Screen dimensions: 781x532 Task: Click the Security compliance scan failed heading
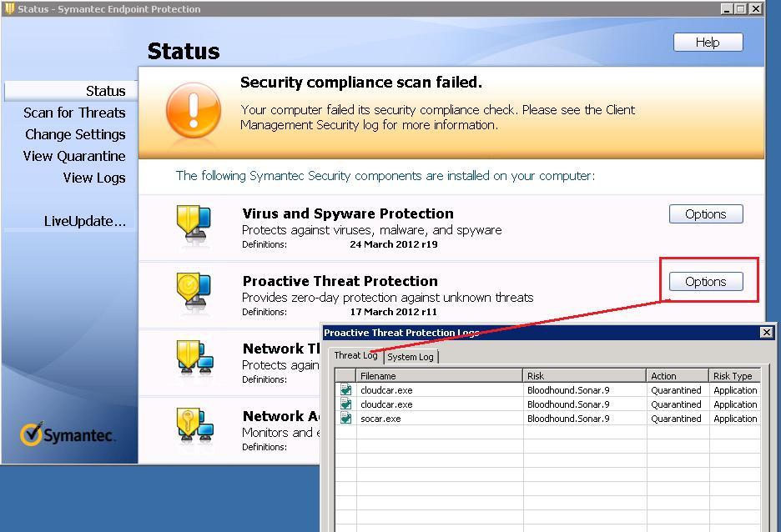pyautogui.click(x=361, y=82)
